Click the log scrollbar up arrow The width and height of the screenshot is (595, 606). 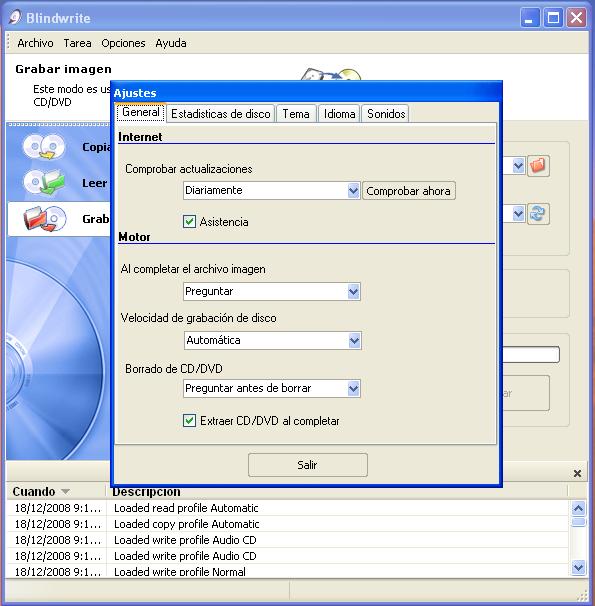pos(578,508)
